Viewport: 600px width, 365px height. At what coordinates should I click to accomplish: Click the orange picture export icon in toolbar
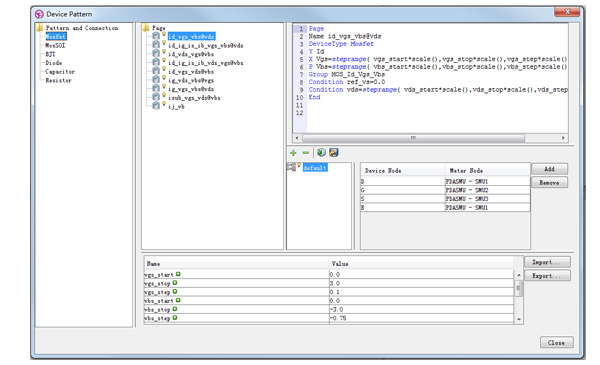coord(334,153)
